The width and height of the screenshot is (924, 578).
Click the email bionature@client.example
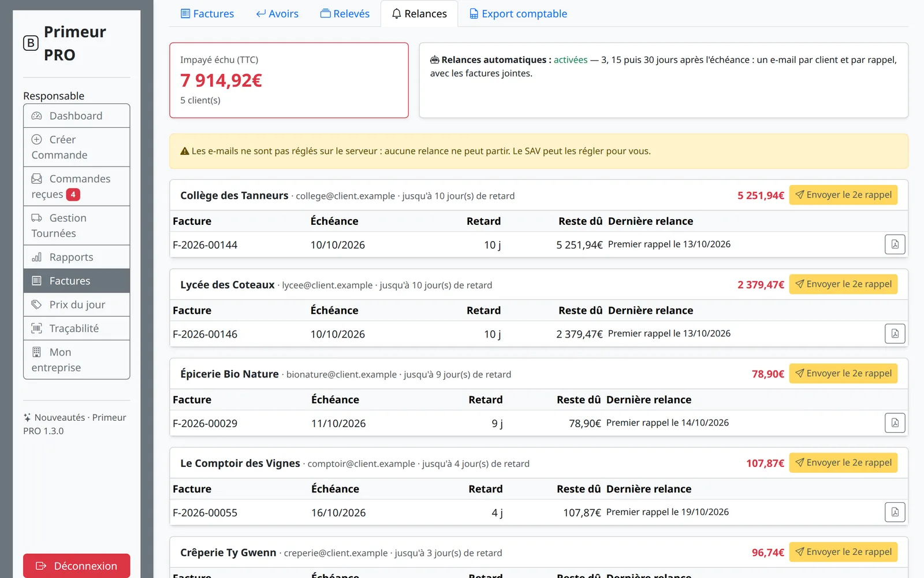341,375
